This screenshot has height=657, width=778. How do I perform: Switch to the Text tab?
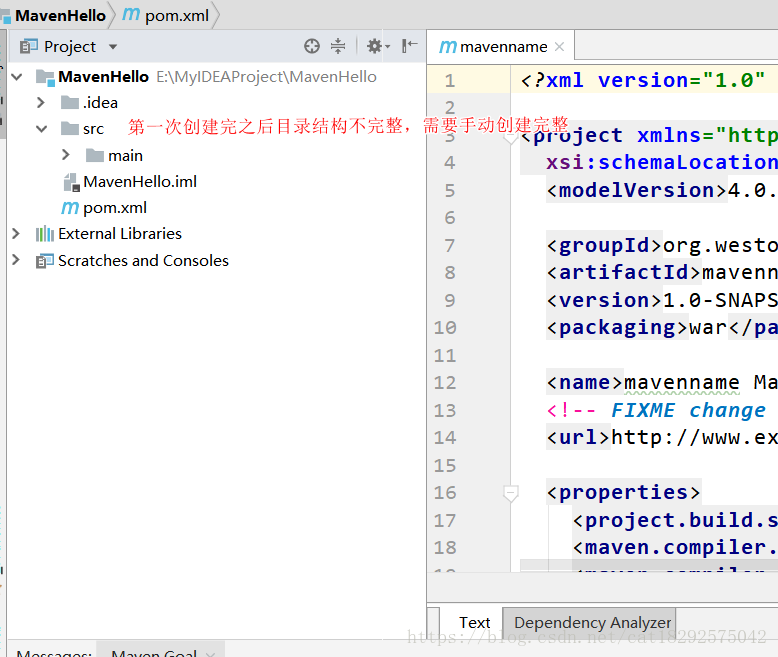pyautogui.click(x=474, y=622)
